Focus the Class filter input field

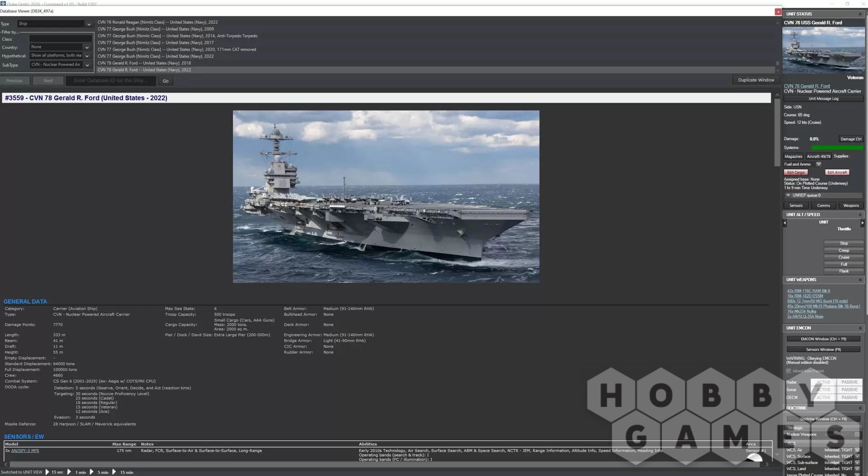61,39
